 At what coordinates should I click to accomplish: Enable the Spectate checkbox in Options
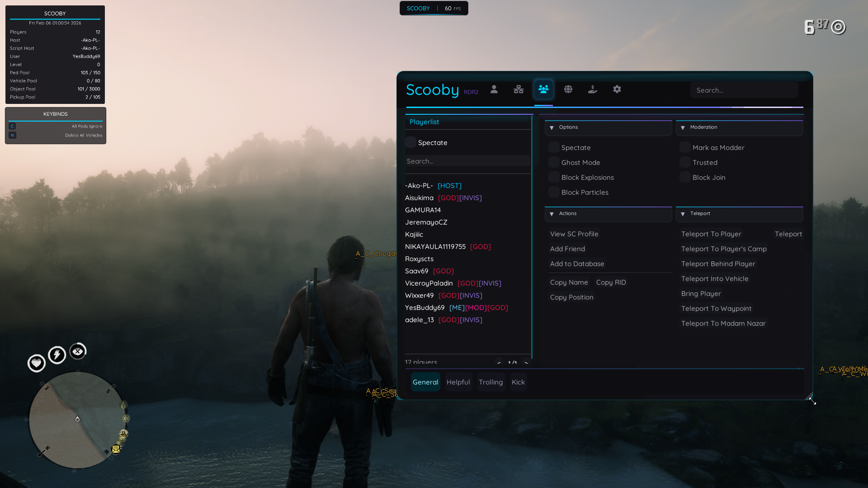(x=553, y=147)
